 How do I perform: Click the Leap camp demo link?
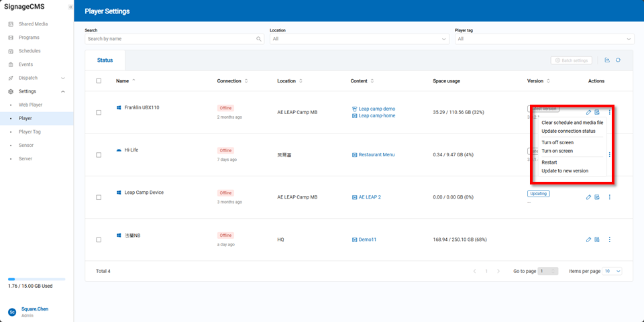click(x=376, y=109)
